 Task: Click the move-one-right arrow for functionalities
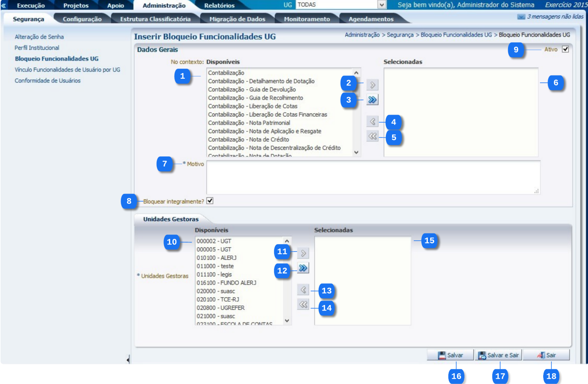coord(372,85)
